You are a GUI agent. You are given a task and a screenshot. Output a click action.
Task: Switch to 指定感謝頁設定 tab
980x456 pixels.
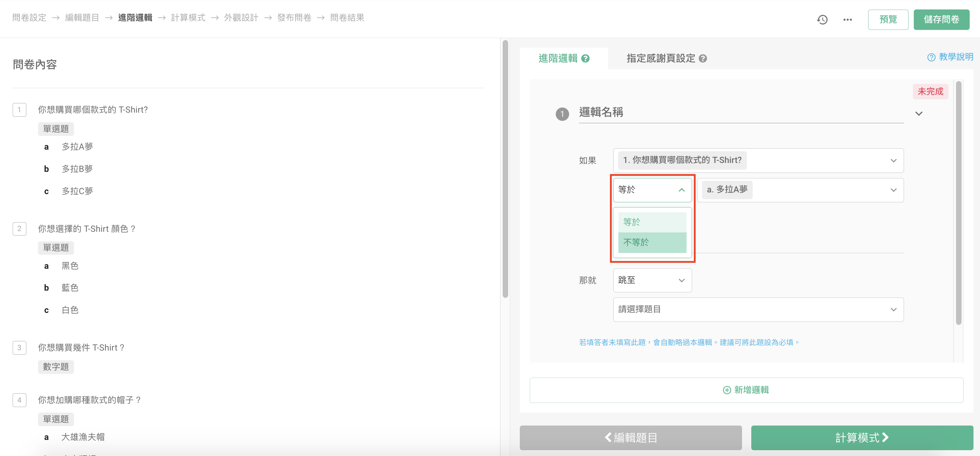click(x=661, y=59)
